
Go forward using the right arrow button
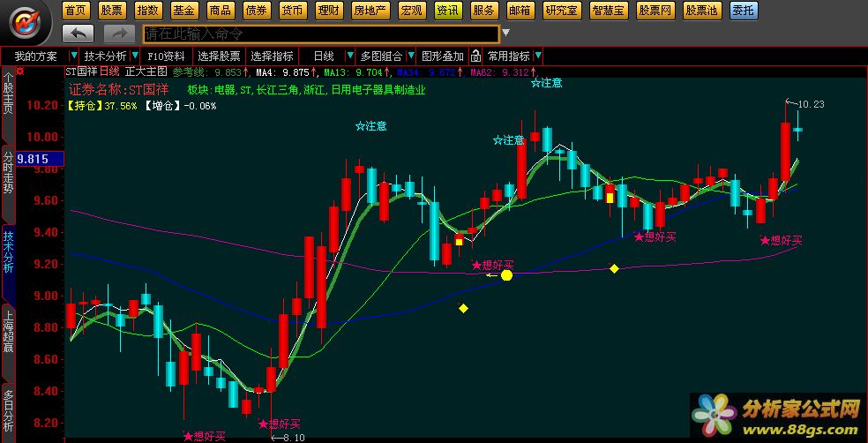pyautogui.click(x=119, y=34)
